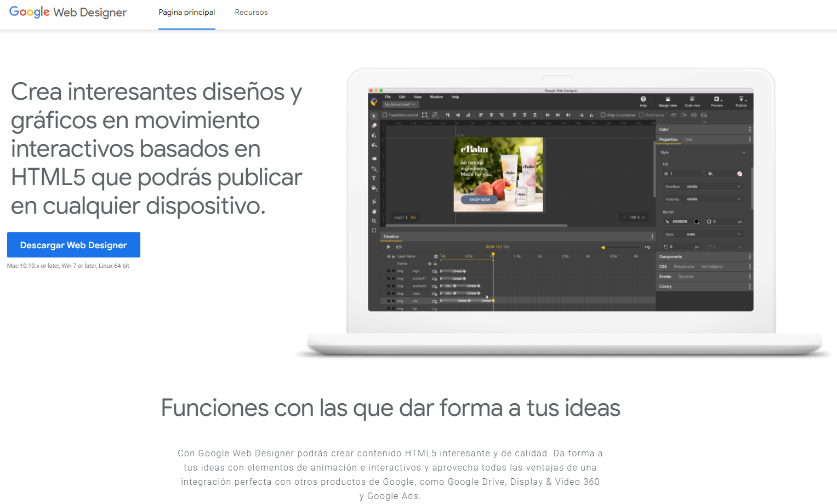
Task: Toggle timeline loop playback button
Action: click(398, 247)
